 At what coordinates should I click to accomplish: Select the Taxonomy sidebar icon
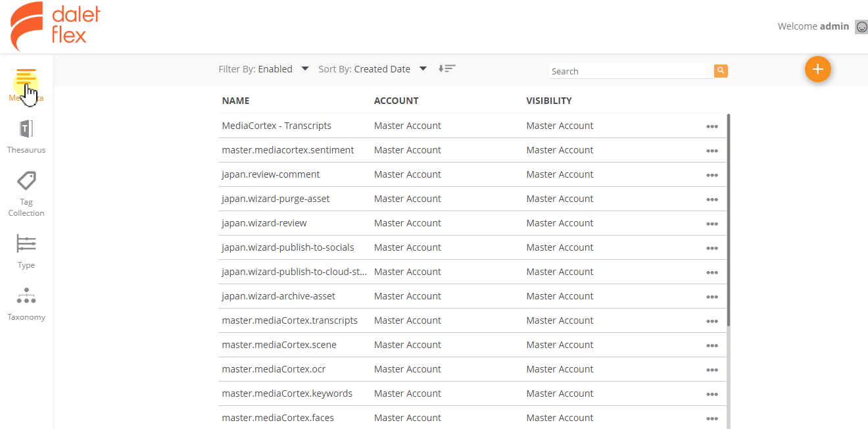click(26, 296)
